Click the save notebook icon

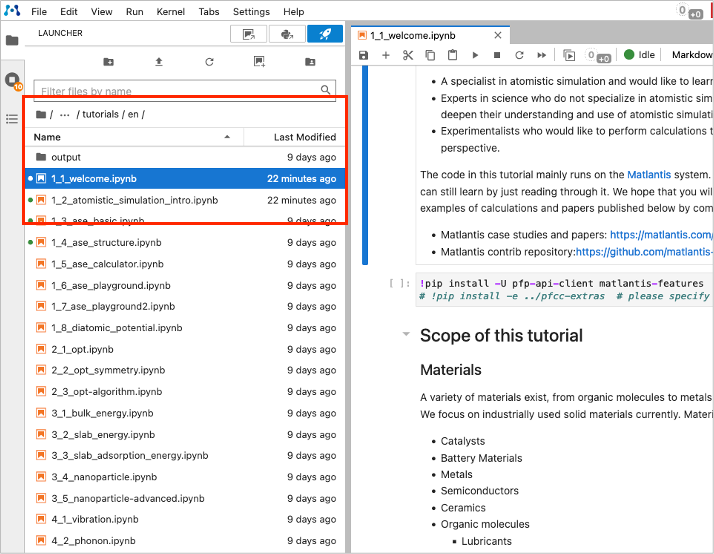tap(366, 55)
